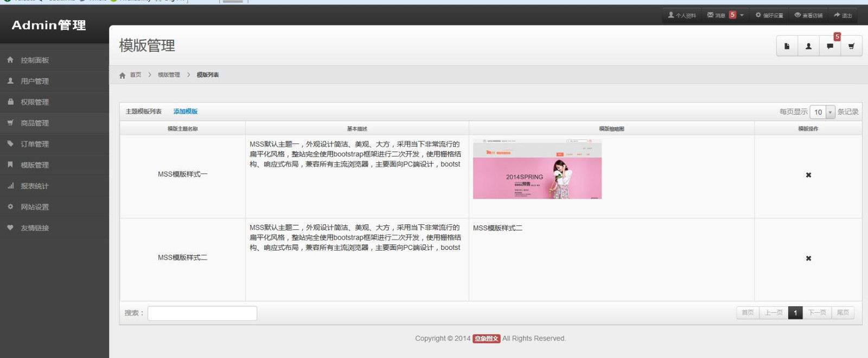868x358 pixels.
Task: Click the home icon in the breadcrumb
Action: click(123, 76)
